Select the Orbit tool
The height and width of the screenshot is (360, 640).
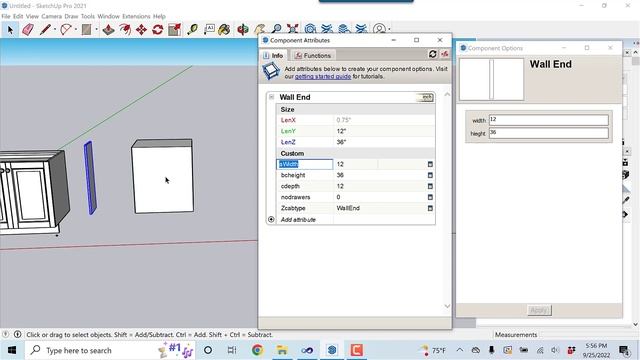[x=243, y=30]
